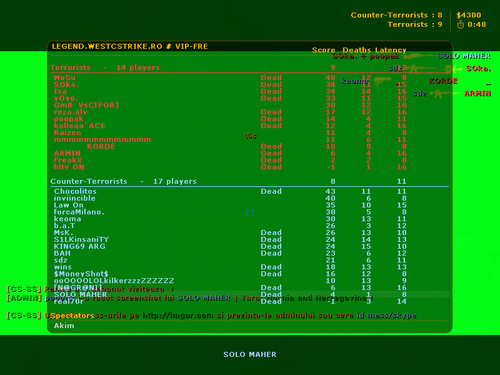
Task: Click the pistol icon next to kill feed KORDE
Action: [382, 80]
